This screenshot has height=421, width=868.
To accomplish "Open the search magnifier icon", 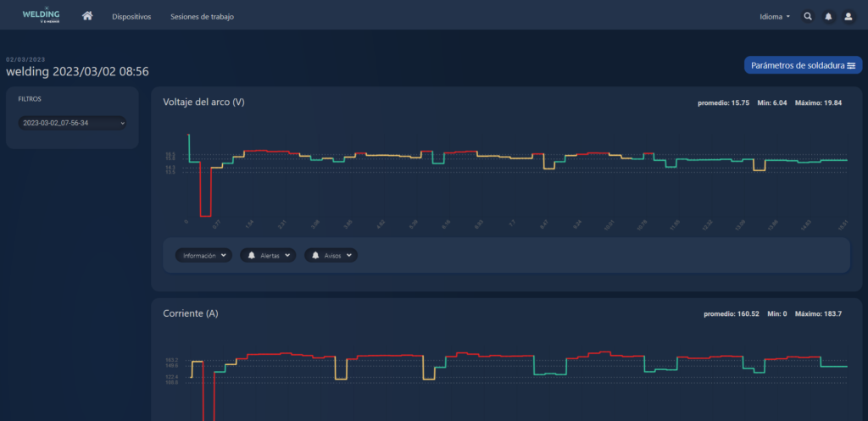I will (808, 16).
